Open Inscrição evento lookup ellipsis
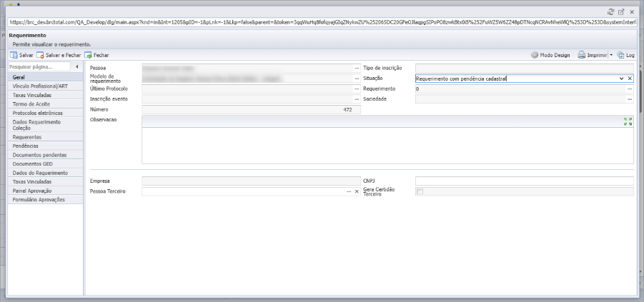Screen dimensions: 644x302 coord(357,99)
